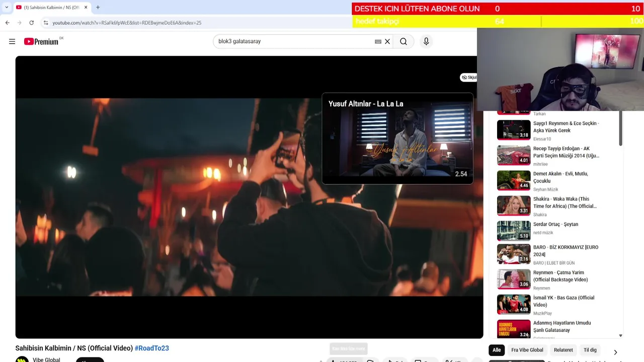The image size is (644, 362).
Task: Grab the playlist panel scrollbar thumb
Action: (x=620, y=129)
